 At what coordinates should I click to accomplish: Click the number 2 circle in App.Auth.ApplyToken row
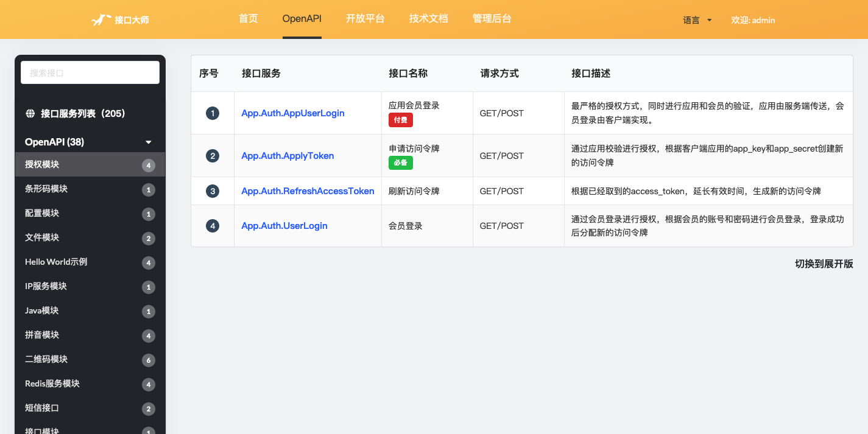213,156
